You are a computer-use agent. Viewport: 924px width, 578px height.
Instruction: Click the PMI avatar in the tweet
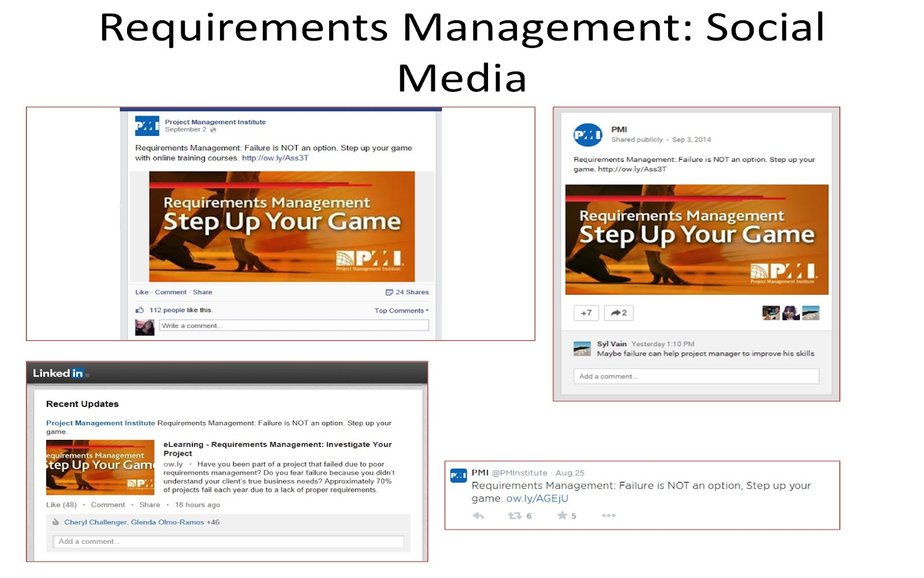(x=459, y=476)
